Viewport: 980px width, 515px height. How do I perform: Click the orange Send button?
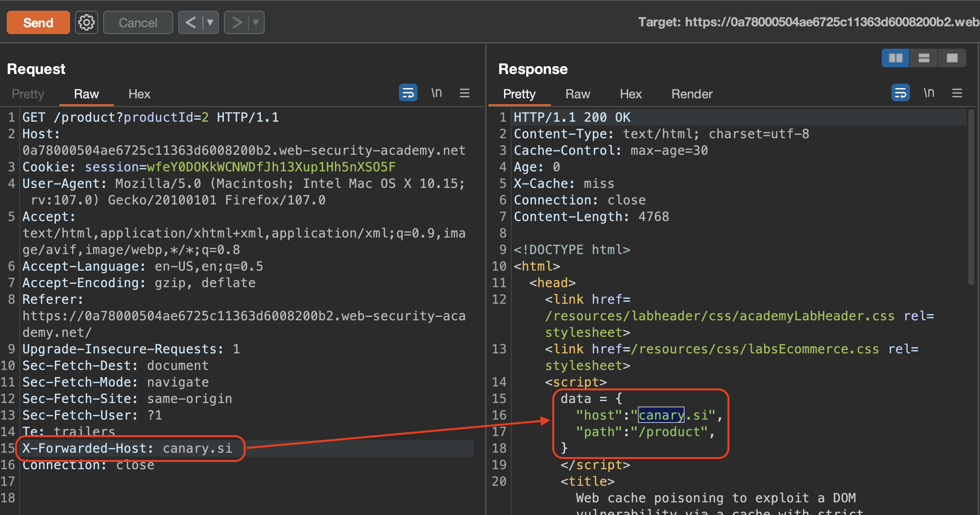[x=38, y=23]
